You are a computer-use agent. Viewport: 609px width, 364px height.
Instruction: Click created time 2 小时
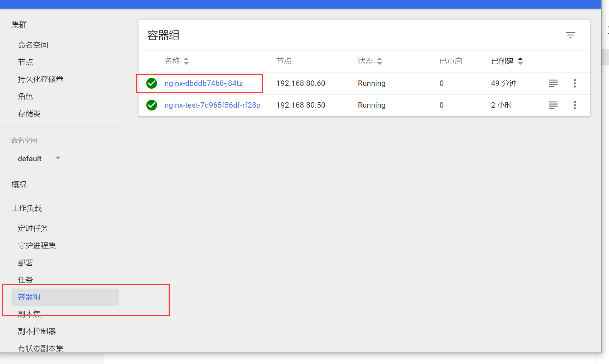click(x=502, y=105)
